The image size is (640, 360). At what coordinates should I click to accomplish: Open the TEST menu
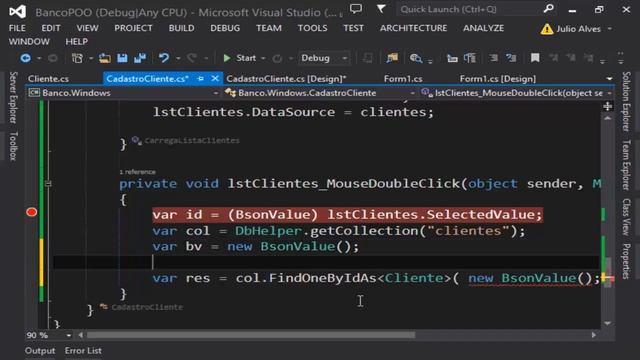click(x=353, y=28)
